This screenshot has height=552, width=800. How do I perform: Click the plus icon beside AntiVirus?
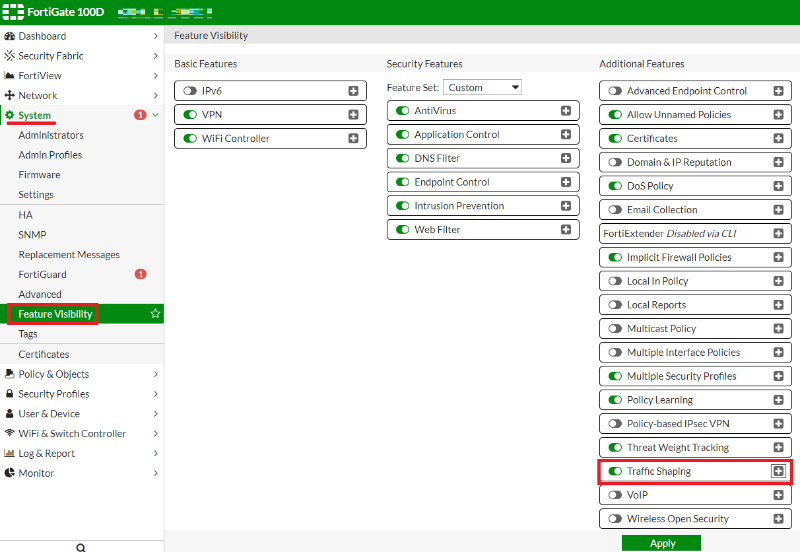click(566, 111)
